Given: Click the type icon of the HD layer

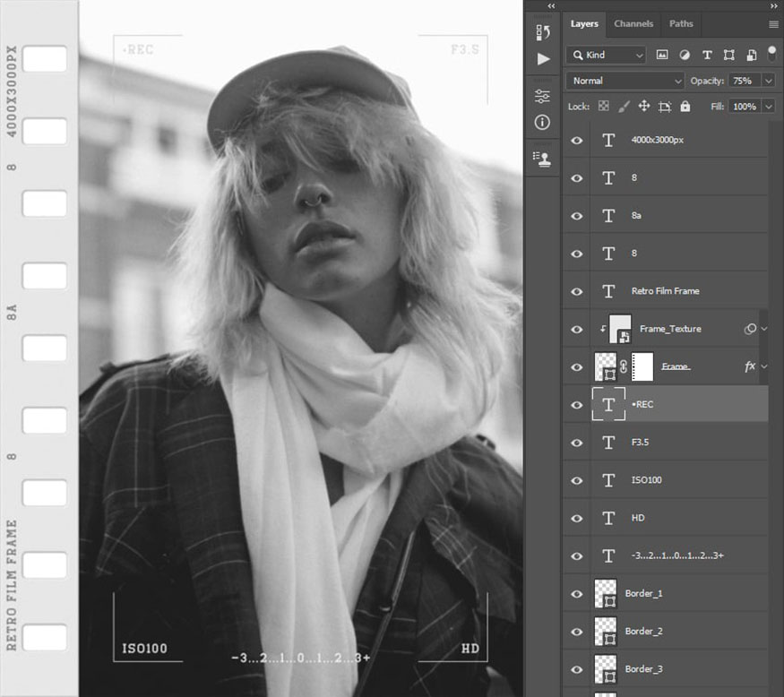Looking at the screenshot, I should point(608,518).
